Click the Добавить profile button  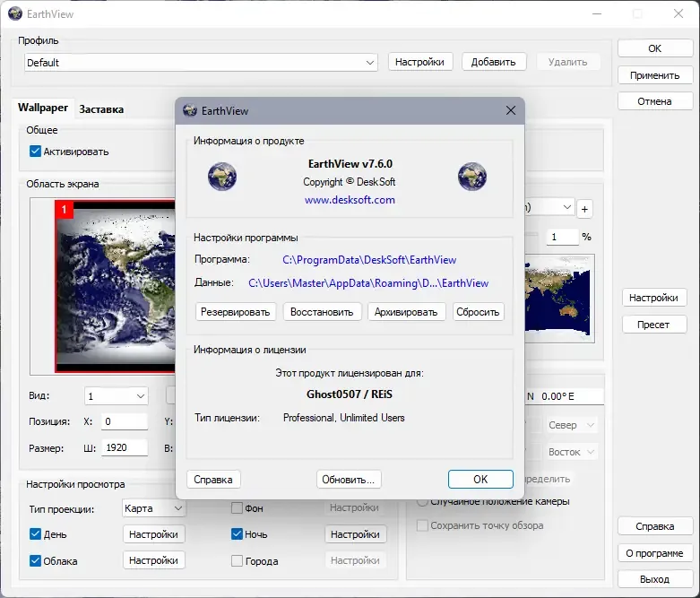[x=493, y=62]
